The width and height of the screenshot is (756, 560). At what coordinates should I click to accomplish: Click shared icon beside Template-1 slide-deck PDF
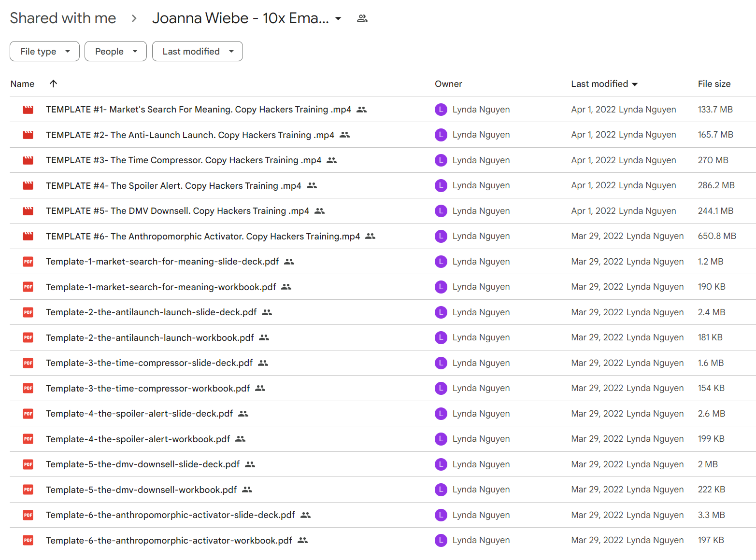click(x=289, y=262)
